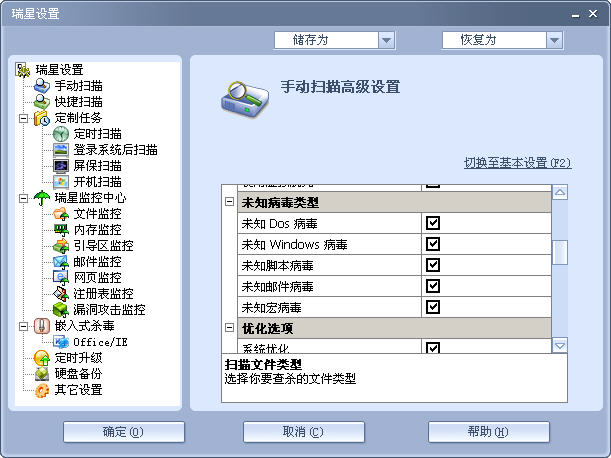This screenshot has width=611, height=458.
Task: Collapse the 定制任务 tree node
Action: pos(23,118)
